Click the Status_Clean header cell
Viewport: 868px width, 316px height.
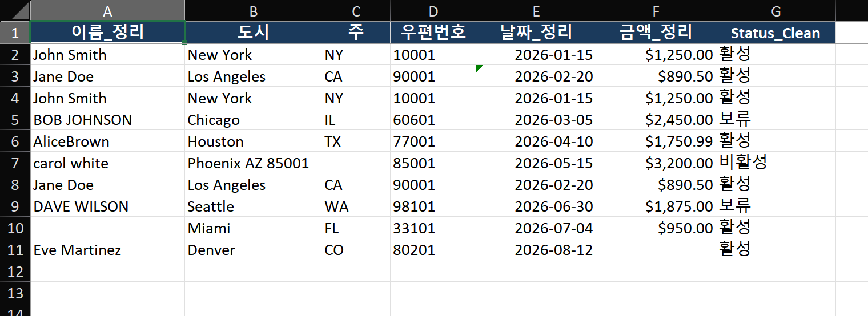point(776,33)
